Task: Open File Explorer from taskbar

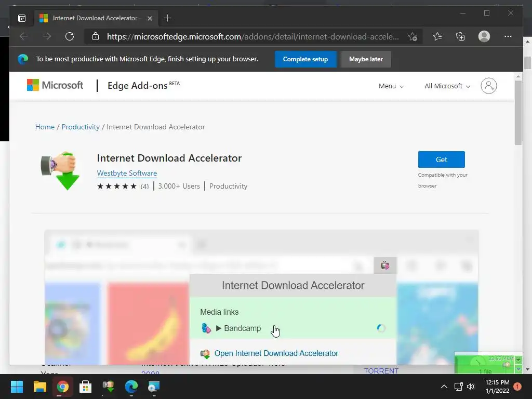Action: point(39,387)
